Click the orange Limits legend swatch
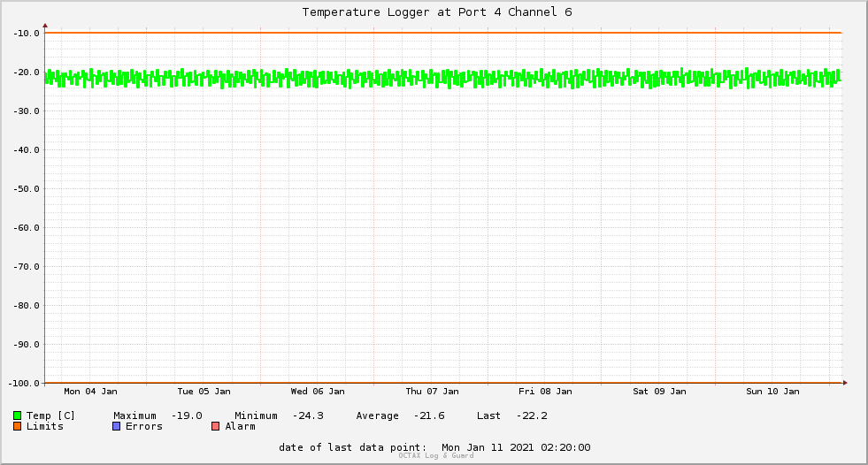868x465 pixels. point(17,426)
